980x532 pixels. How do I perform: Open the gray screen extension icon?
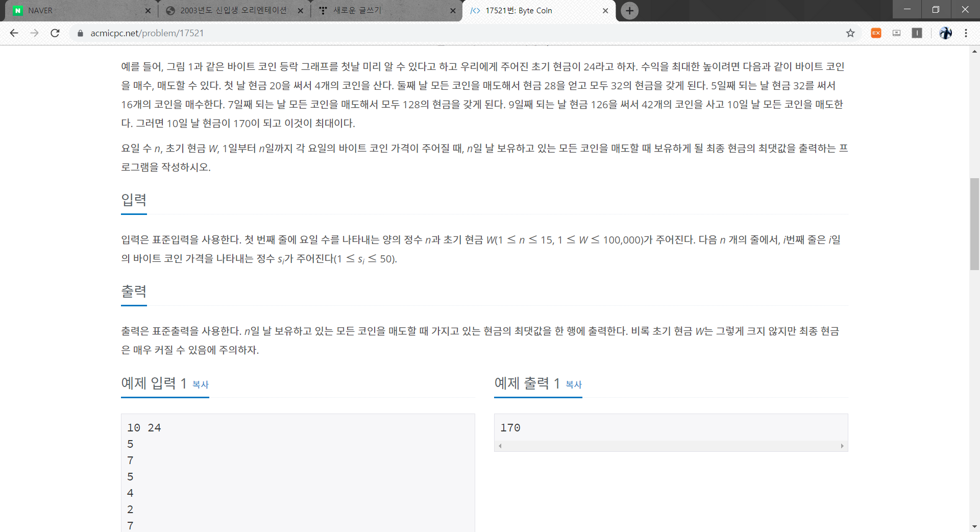click(897, 33)
